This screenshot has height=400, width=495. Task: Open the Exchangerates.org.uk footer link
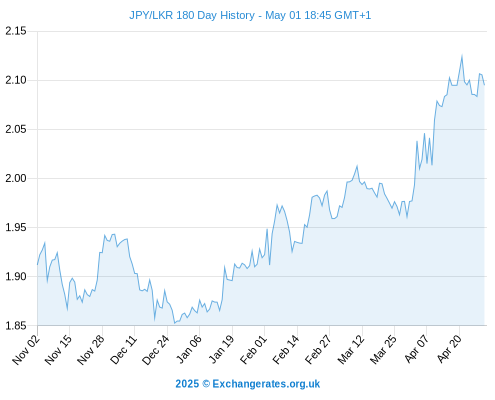point(266,384)
